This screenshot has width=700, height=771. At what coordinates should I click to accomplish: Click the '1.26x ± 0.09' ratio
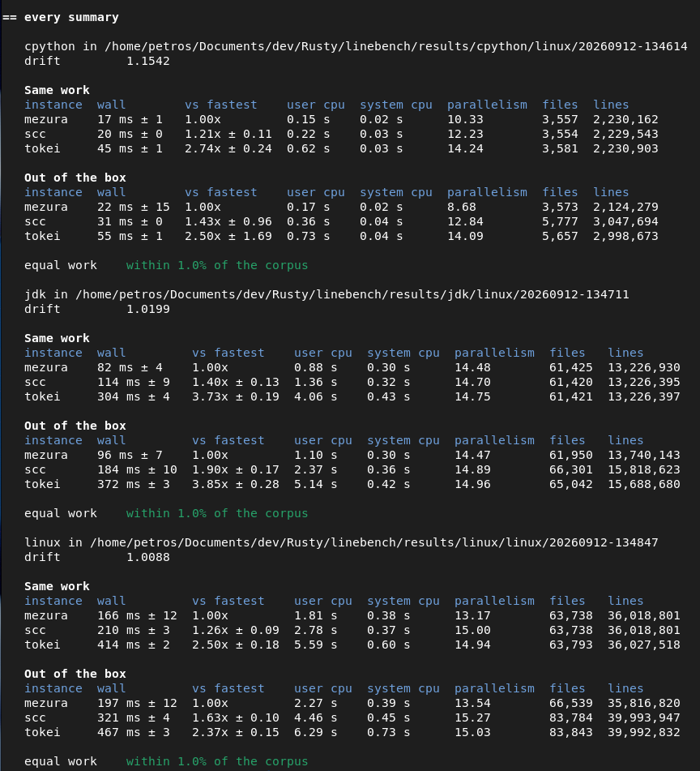[235, 630]
